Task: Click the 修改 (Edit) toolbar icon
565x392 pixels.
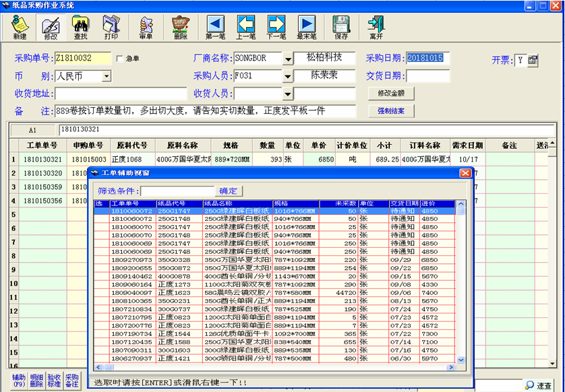Action: [x=51, y=27]
